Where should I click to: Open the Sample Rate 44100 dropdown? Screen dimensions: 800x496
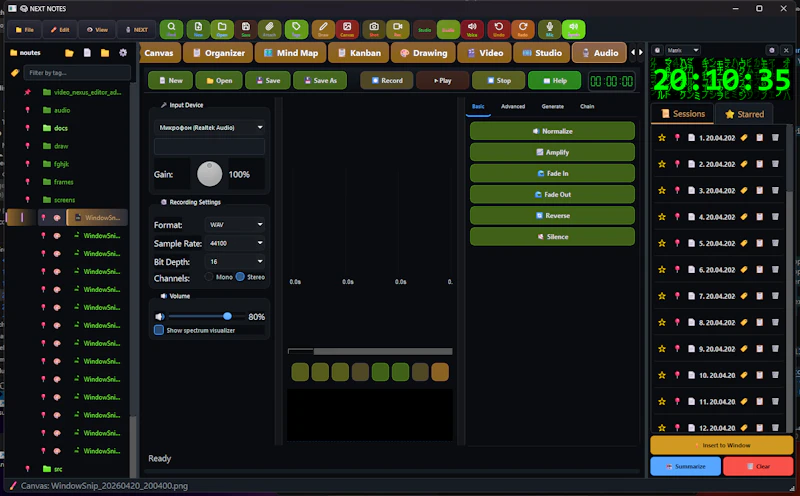(235, 243)
